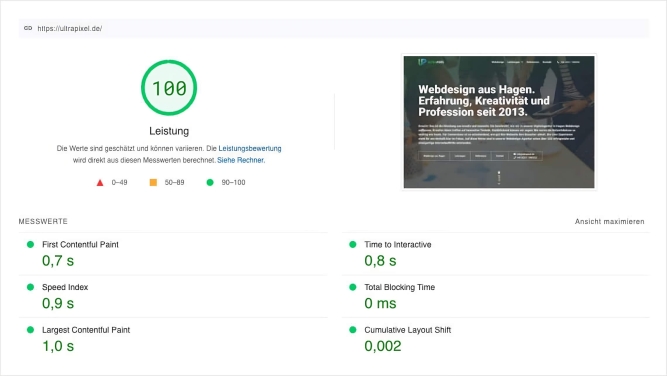
Task: Click the Leistung heading
Action: [169, 131]
